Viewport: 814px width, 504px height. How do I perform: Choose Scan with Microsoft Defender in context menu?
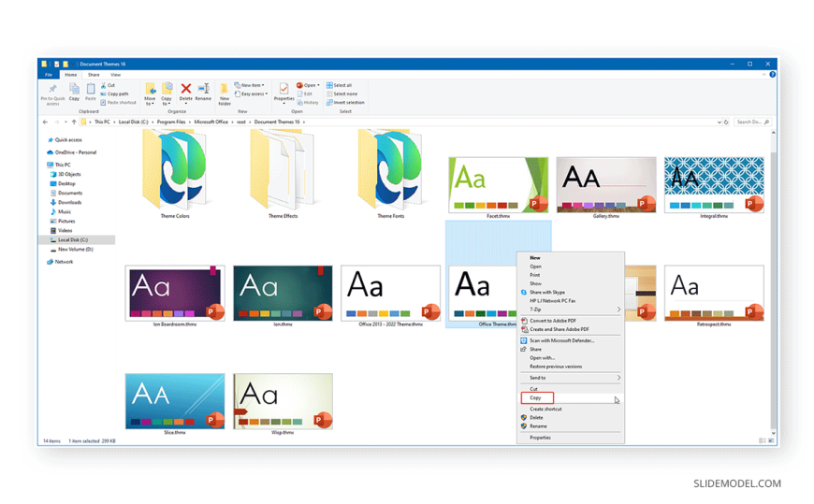click(571, 340)
